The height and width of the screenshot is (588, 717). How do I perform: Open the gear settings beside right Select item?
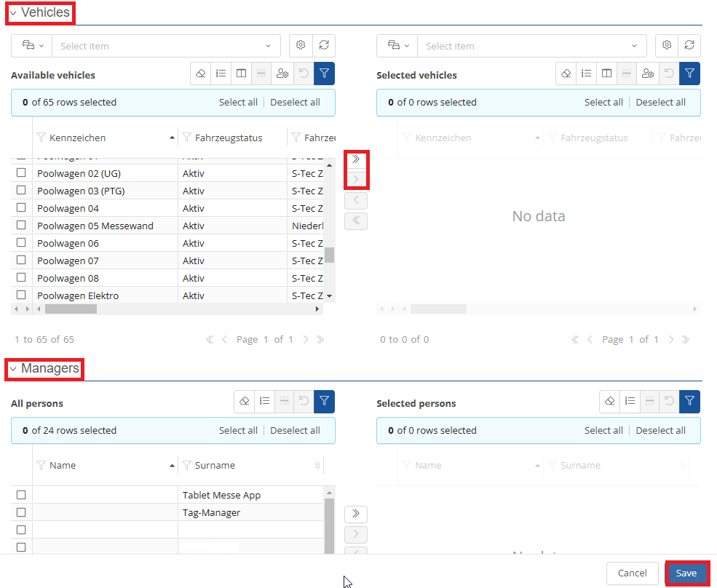coord(667,46)
